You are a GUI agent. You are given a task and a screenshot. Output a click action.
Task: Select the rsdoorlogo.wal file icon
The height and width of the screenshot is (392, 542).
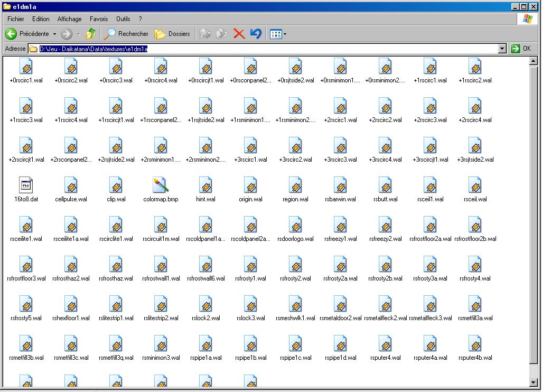[295, 225]
